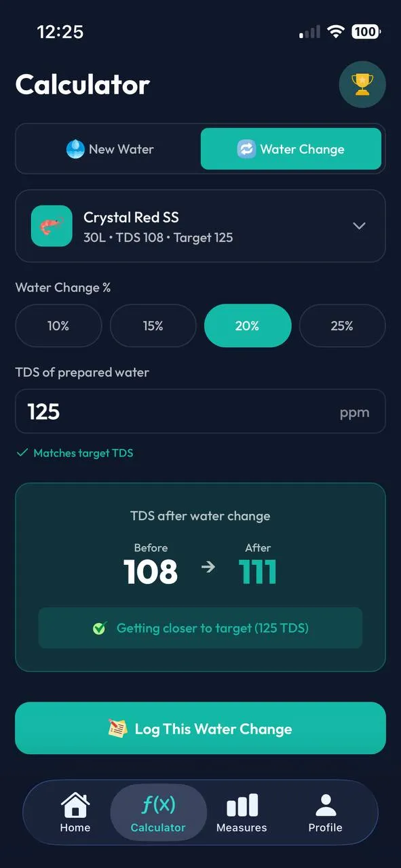Choose the 25% water change option
The image size is (401, 868).
coord(342,325)
